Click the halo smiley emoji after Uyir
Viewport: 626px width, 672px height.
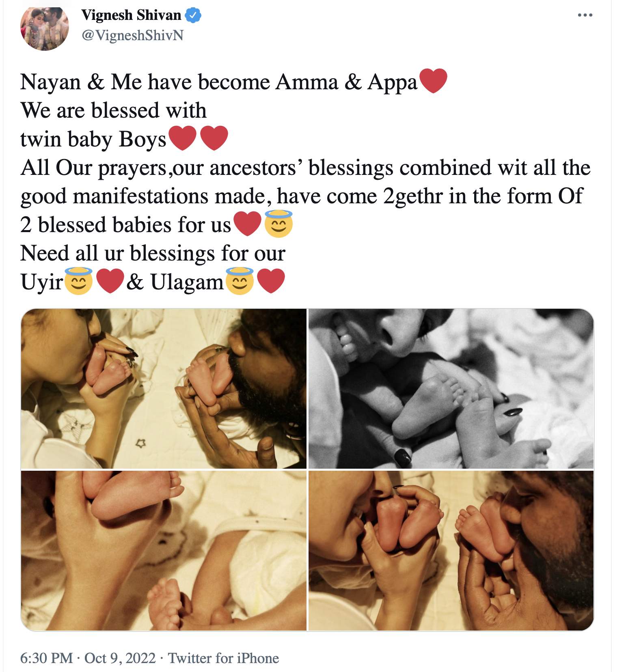pos(79,281)
